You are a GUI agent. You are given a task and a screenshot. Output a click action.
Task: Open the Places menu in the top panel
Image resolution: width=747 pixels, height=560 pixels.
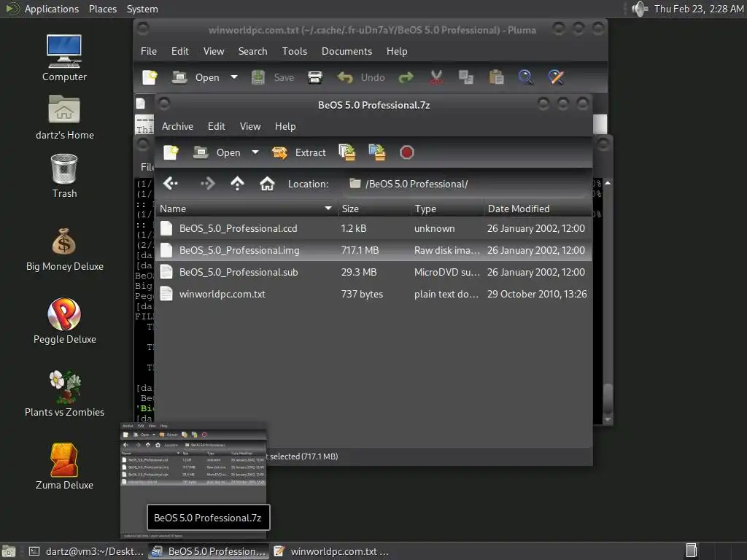pos(102,9)
